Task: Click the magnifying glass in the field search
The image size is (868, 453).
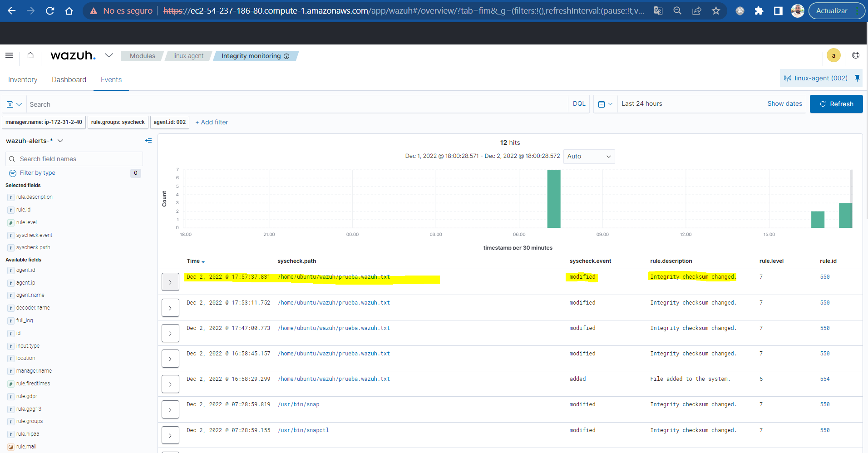Action: click(x=12, y=158)
